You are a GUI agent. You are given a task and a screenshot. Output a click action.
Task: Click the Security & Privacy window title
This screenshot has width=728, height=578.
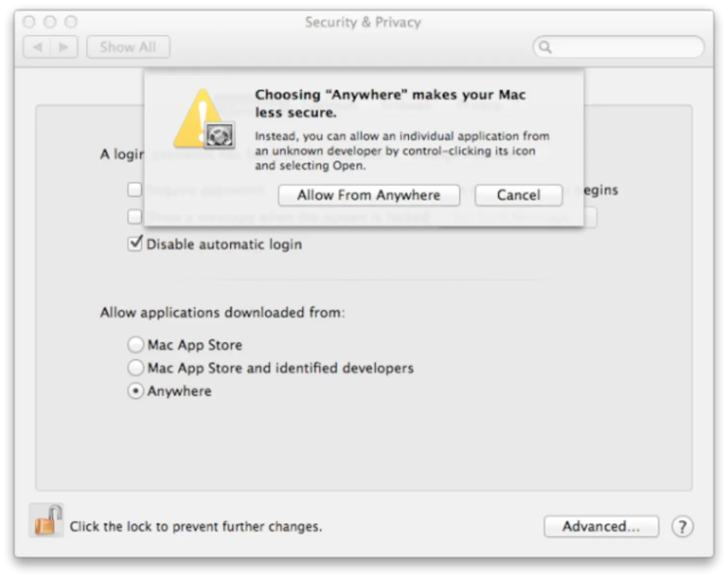point(363,22)
